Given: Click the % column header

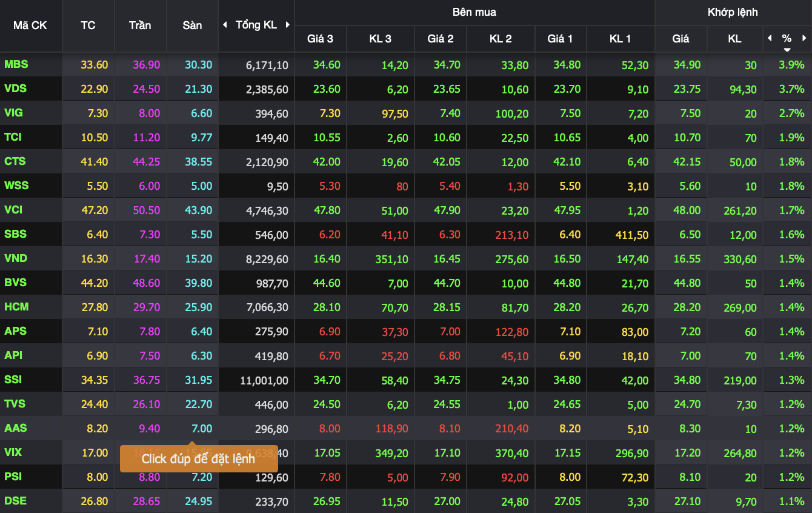Looking at the screenshot, I should [787, 38].
